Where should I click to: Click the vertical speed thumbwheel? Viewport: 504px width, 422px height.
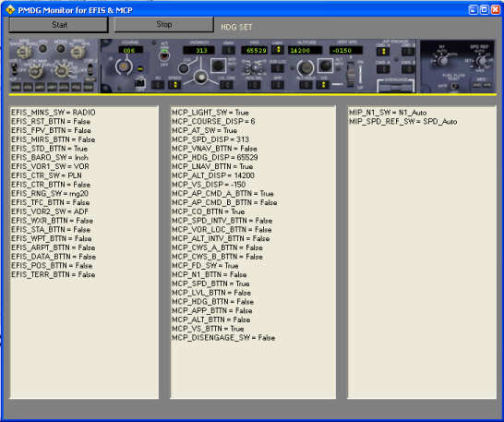pos(351,74)
